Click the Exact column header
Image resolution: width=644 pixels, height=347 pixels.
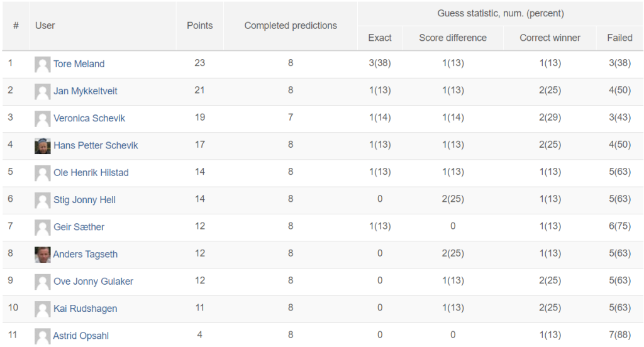tap(379, 38)
